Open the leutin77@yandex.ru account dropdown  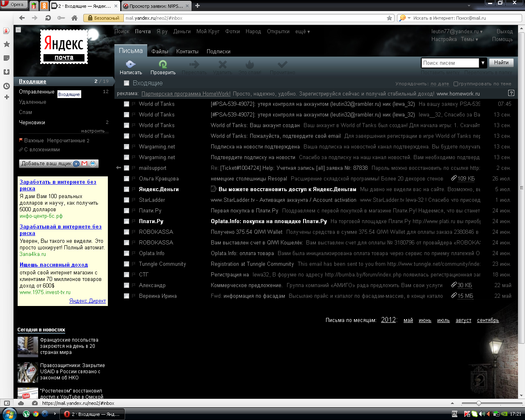point(457,32)
